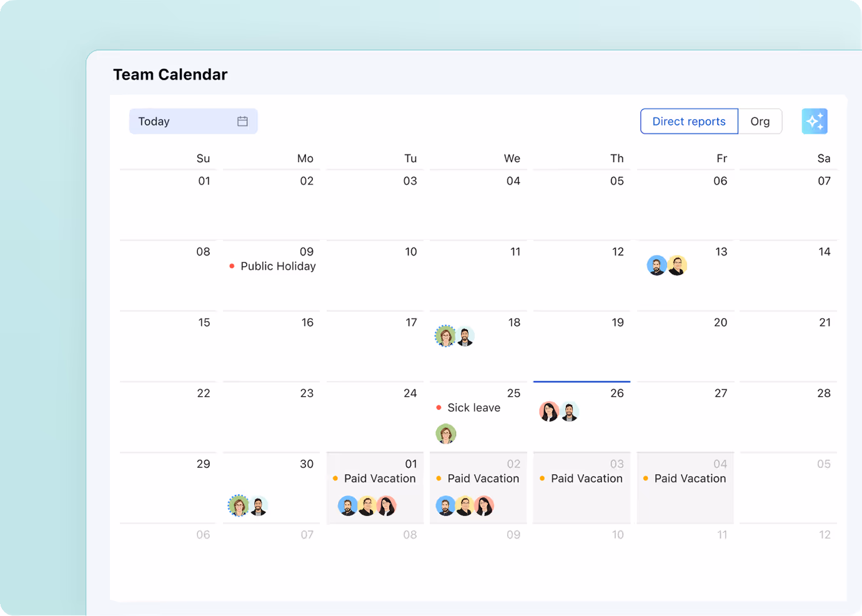Select the green-ringed avatar on the 17th
The height and width of the screenshot is (616, 862).
pos(445,335)
